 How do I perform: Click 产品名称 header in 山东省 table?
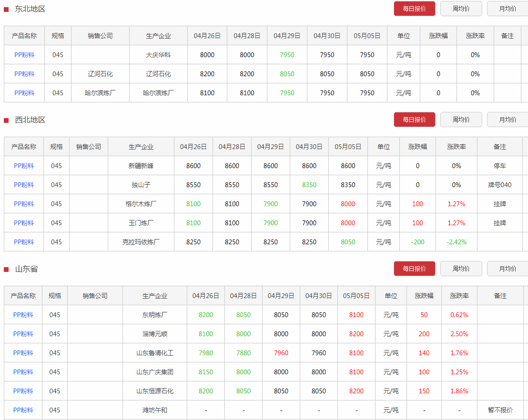click(x=23, y=296)
